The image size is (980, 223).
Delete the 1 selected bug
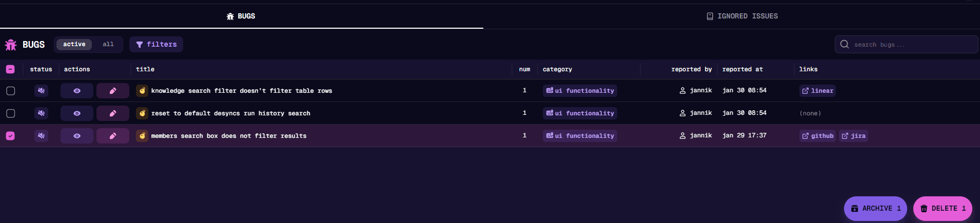(x=943, y=209)
